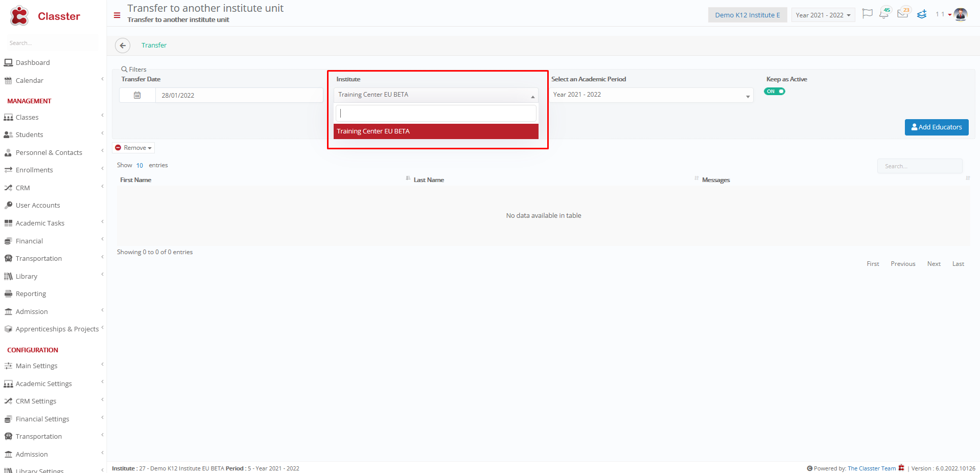Click the Transportation bus icon in Management
Screen dimensions: 980x473
8,258
